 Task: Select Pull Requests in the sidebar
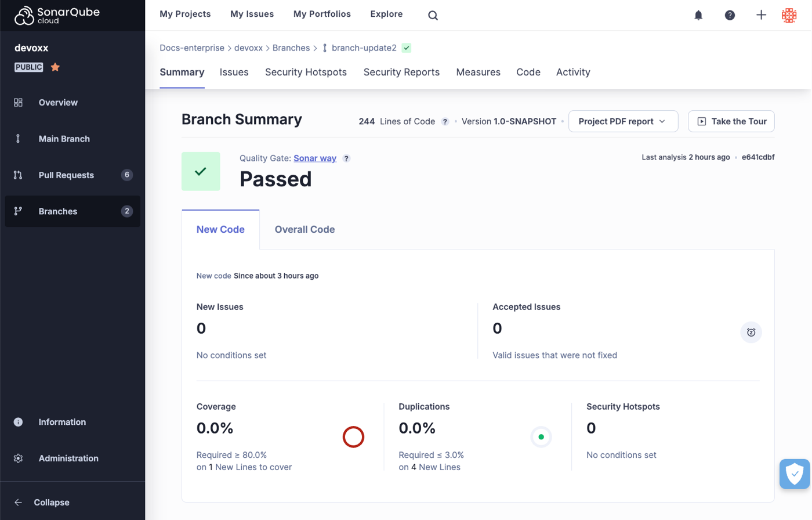(66, 175)
